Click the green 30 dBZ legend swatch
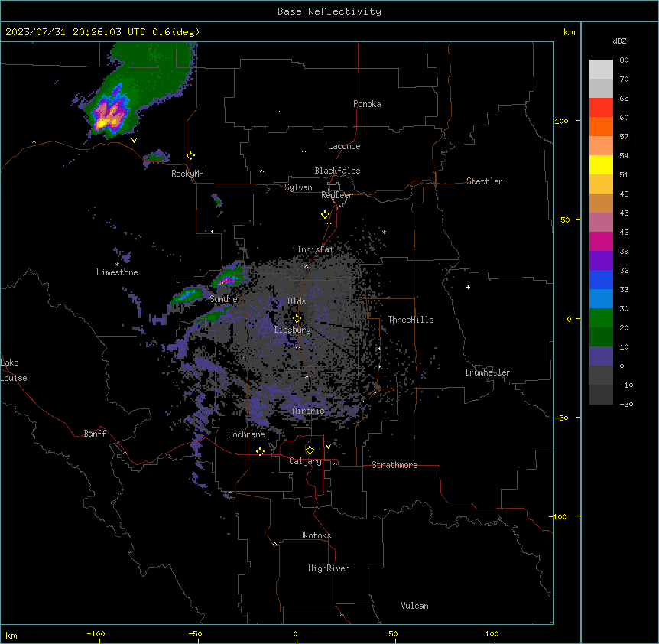The height and width of the screenshot is (644, 659). (601, 318)
